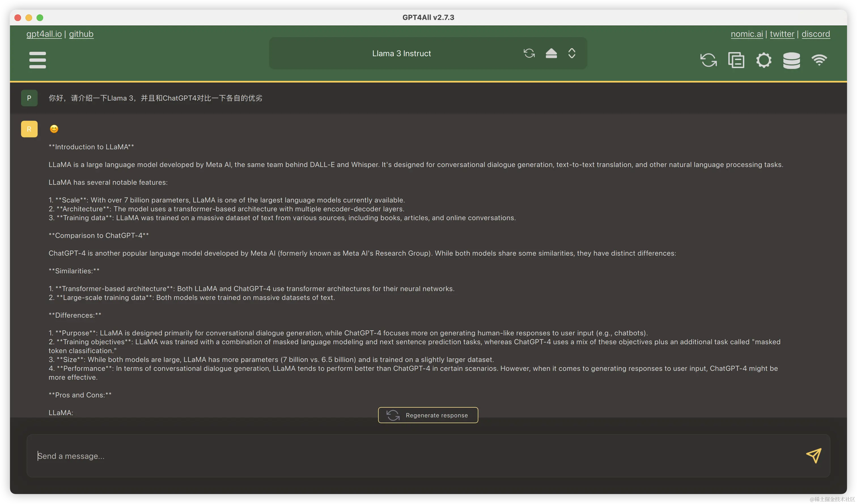Open the hamburger drawer menu
Image resolution: width=857 pixels, height=504 pixels.
coord(37,60)
